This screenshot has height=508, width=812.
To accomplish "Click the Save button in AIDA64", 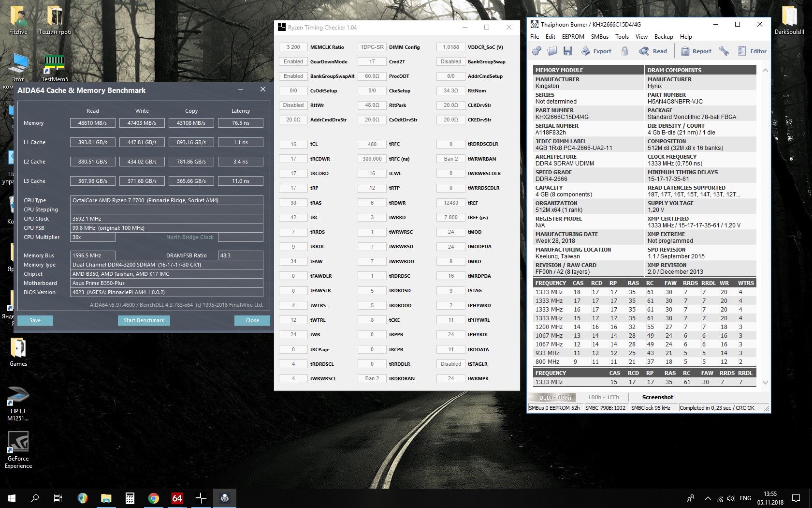I will [x=35, y=320].
